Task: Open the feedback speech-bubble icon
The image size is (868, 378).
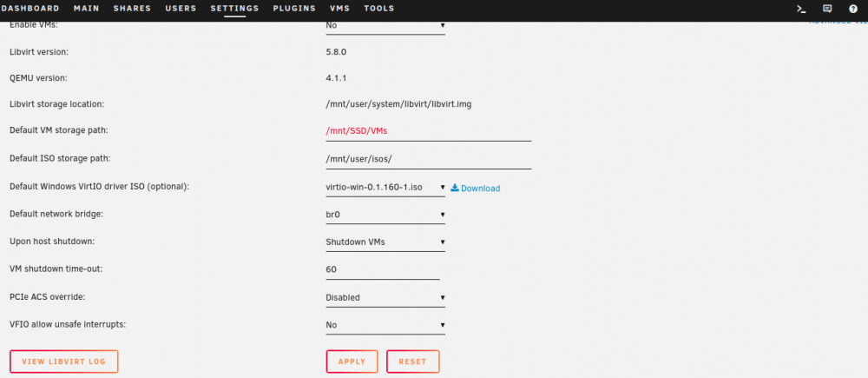Action: pyautogui.click(x=827, y=9)
